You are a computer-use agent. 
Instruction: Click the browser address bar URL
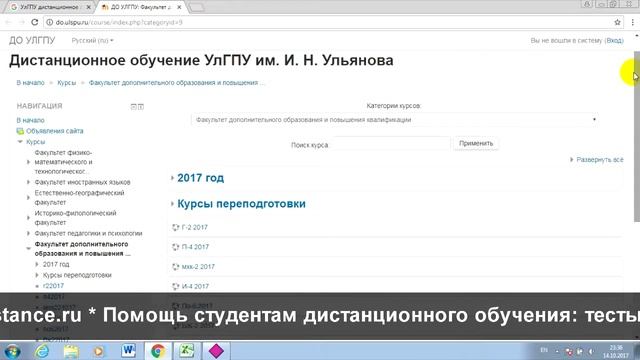point(119,22)
